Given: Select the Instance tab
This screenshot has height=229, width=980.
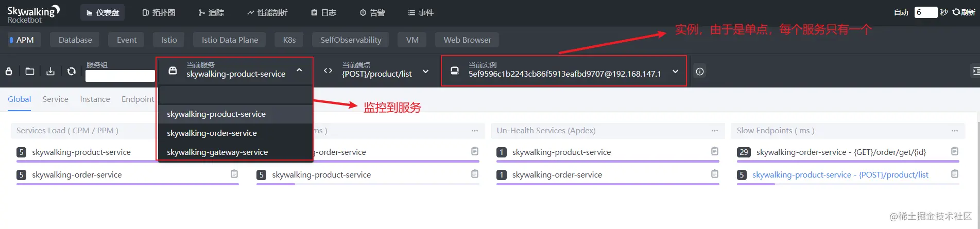Looking at the screenshot, I should tap(95, 99).
